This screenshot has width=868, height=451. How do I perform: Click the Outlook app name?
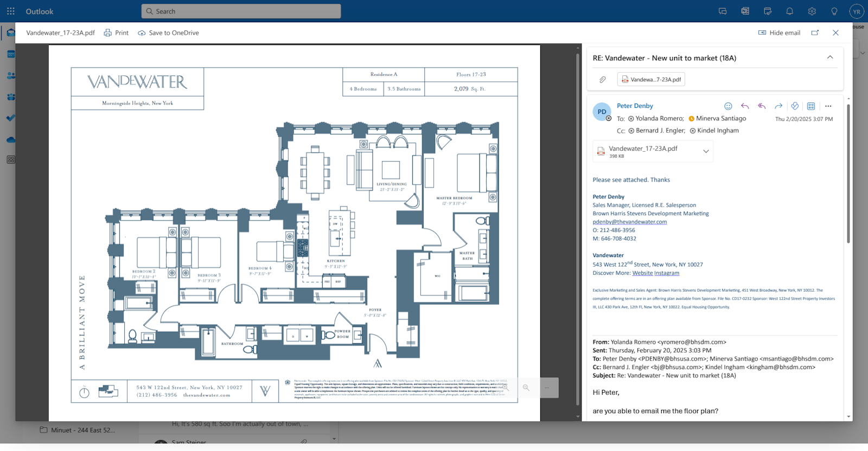(40, 11)
